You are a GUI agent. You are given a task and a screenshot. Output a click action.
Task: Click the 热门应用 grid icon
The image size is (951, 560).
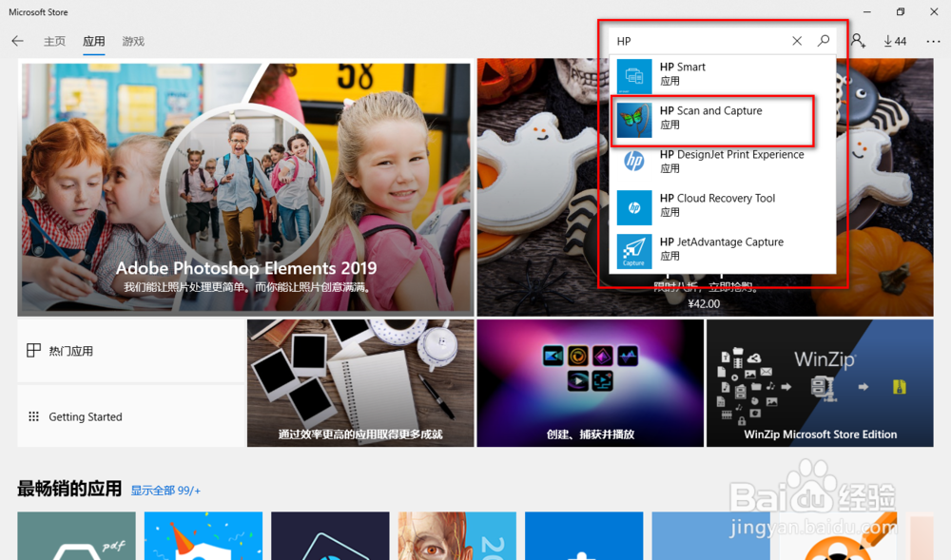click(34, 350)
